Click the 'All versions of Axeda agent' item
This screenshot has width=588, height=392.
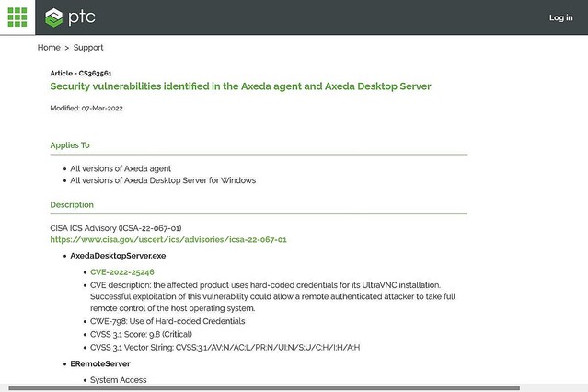pos(121,168)
